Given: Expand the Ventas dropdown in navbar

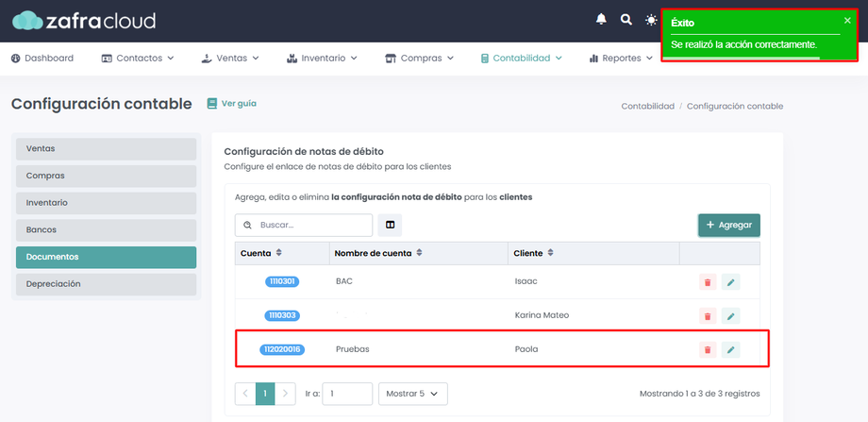Looking at the screenshot, I should click(x=229, y=59).
